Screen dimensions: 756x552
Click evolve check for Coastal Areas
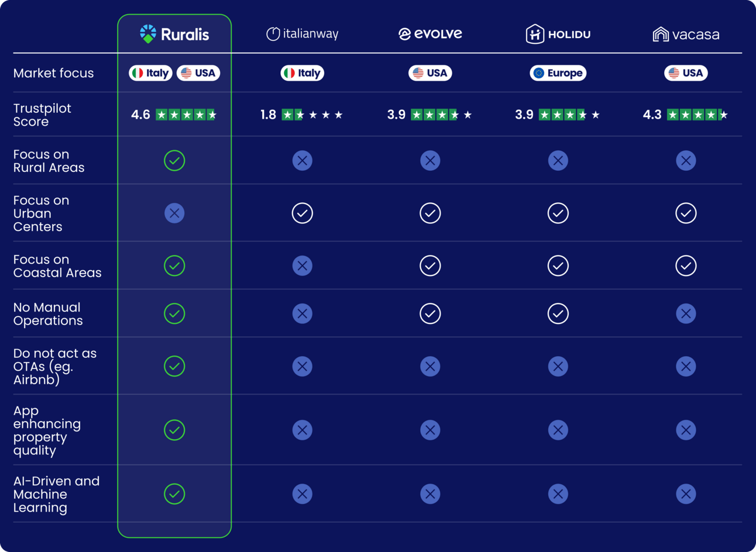click(430, 265)
